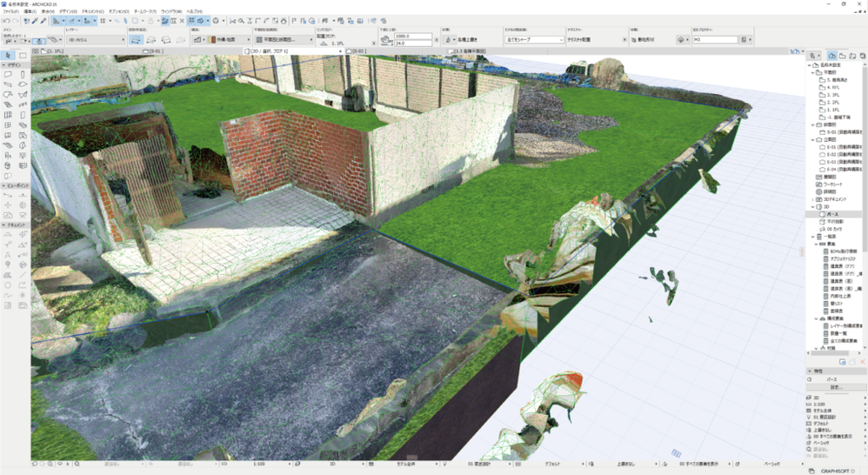
Task: Pick the Wall tool
Action: (x=8, y=74)
